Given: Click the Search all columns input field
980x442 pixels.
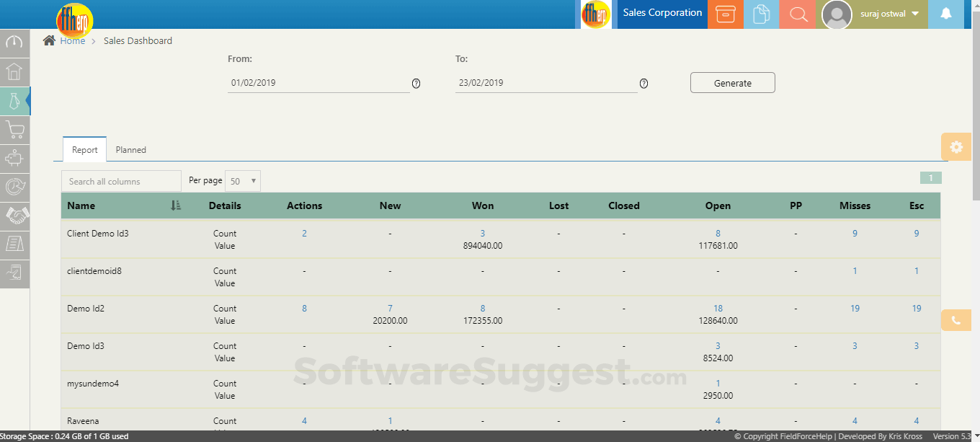Looking at the screenshot, I should pos(120,180).
